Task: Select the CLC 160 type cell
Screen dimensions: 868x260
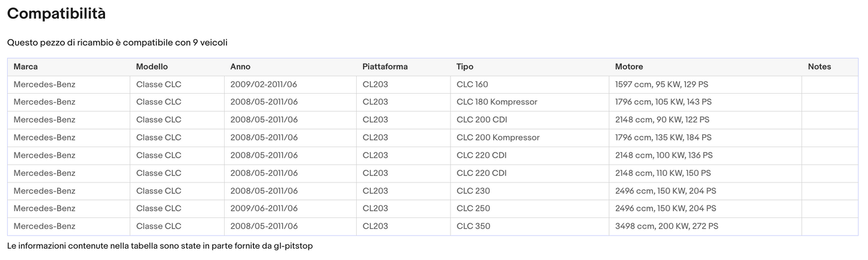Action: [472, 85]
